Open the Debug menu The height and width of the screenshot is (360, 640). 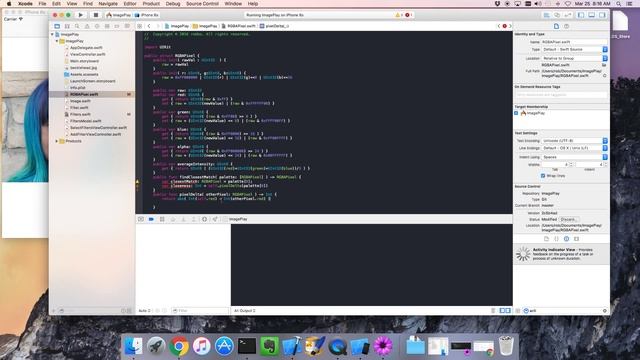pyautogui.click(x=173, y=4)
